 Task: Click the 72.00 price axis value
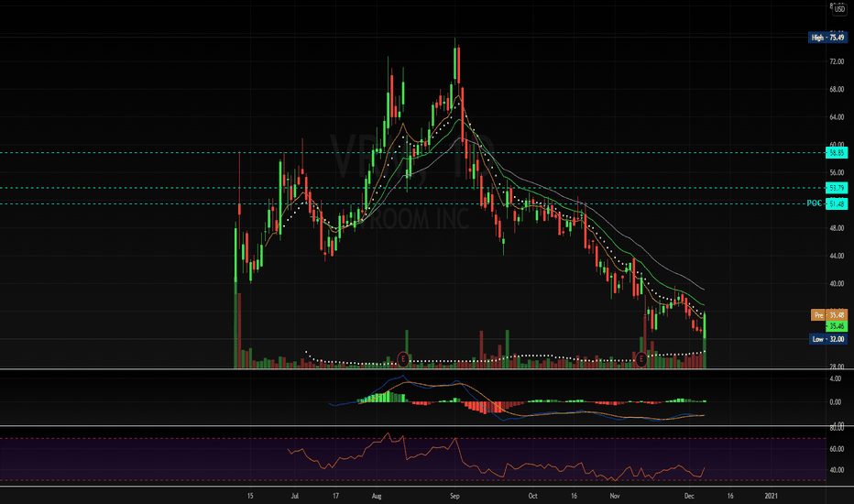tap(837, 61)
